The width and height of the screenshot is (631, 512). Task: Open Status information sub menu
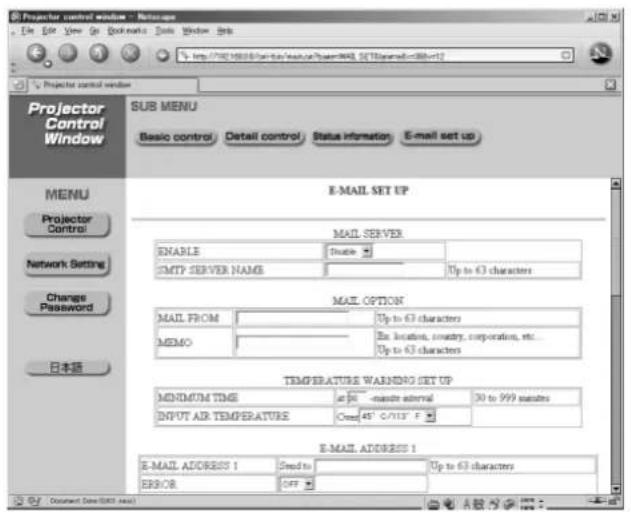(x=351, y=137)
